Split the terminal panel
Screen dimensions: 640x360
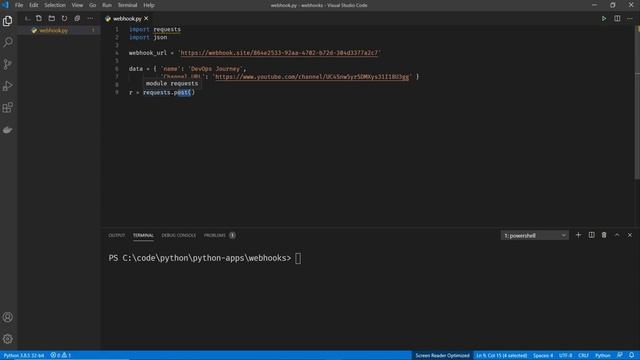[591, 235]
